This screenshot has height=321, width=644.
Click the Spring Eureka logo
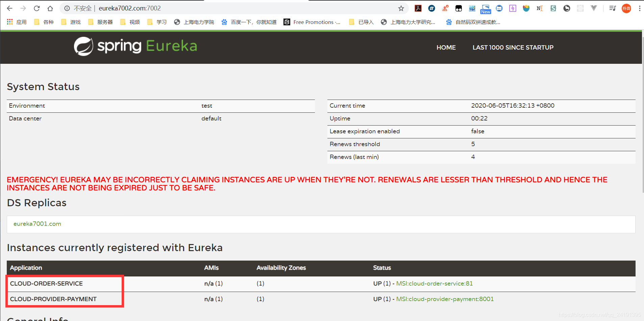pyautogui.click(x=135, y=46)
